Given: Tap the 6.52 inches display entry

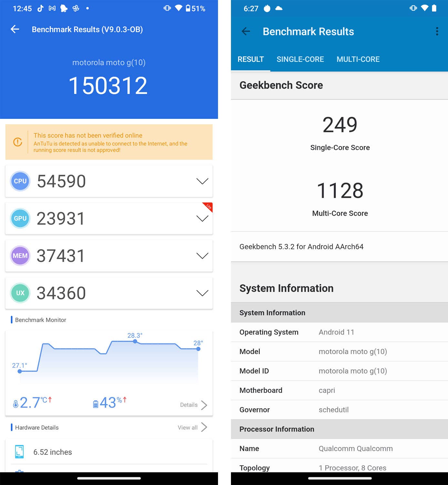Looking at the screenshot, I should pyautogui.click(x=53, y=452).
